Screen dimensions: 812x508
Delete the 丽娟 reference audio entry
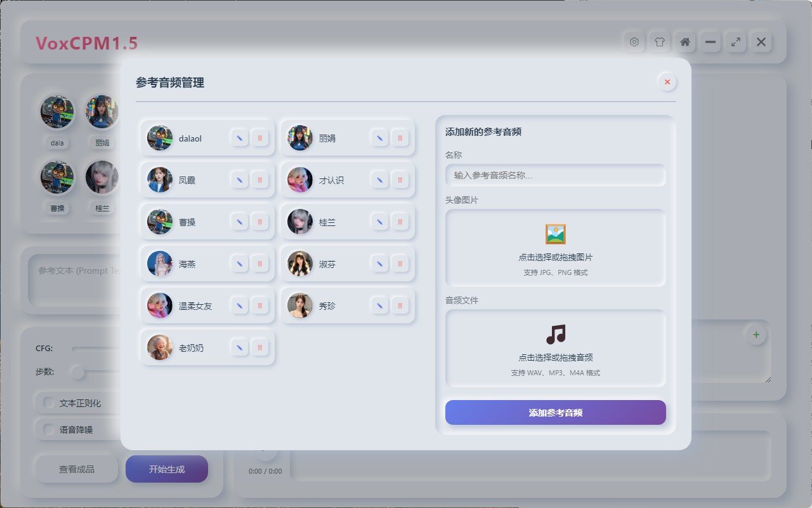[x=400, y=138]
